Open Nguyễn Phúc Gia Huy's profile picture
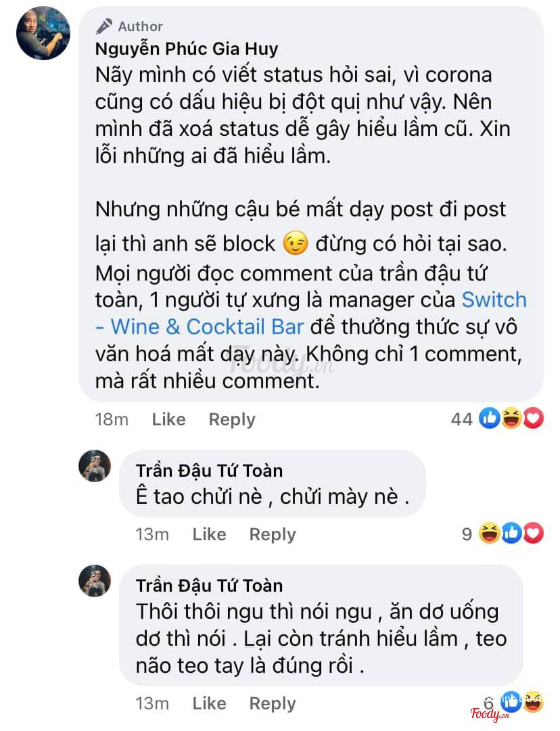 [43, 33]
